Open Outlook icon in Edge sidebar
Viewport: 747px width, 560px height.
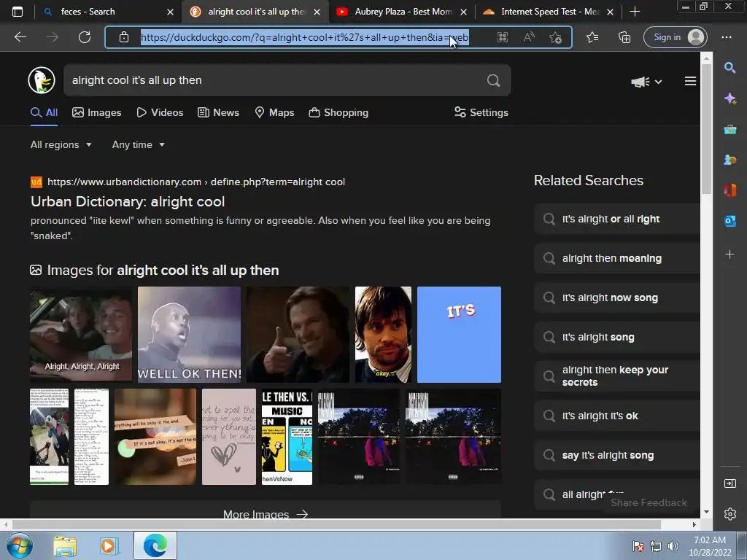click(729, 220)
